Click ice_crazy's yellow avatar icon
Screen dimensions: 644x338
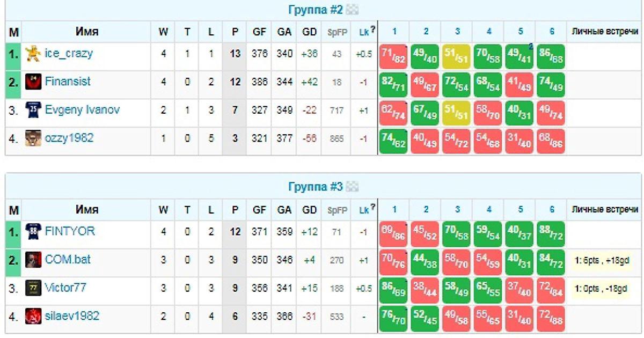click(33, 54)
